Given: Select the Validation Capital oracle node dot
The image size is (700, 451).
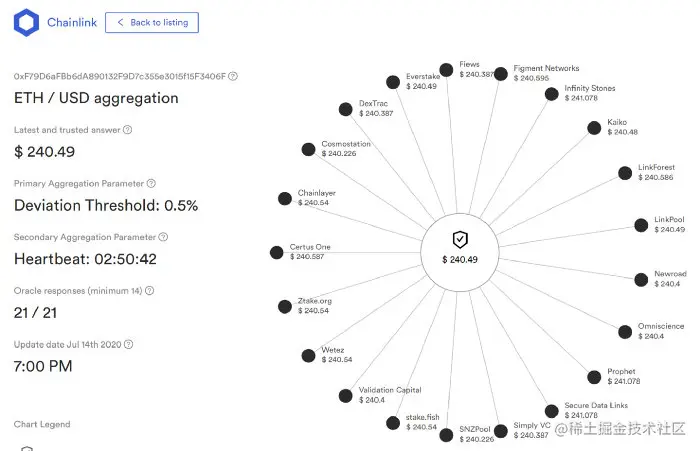Looking at the screenshot, I should click(x=345, y=395).
